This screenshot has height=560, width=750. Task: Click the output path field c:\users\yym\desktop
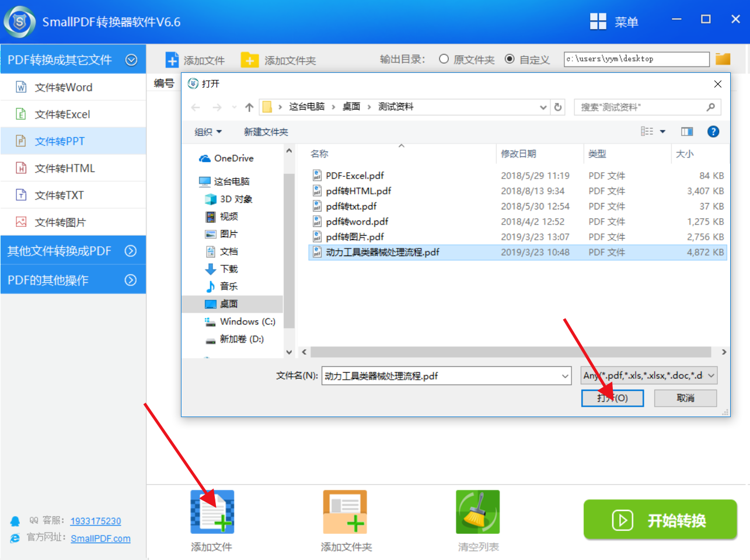pos(637,59)
